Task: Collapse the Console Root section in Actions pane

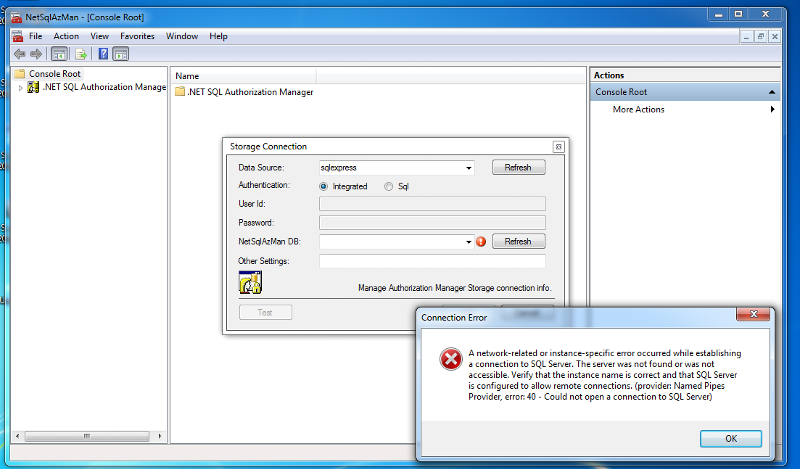Action: point(772,92)
